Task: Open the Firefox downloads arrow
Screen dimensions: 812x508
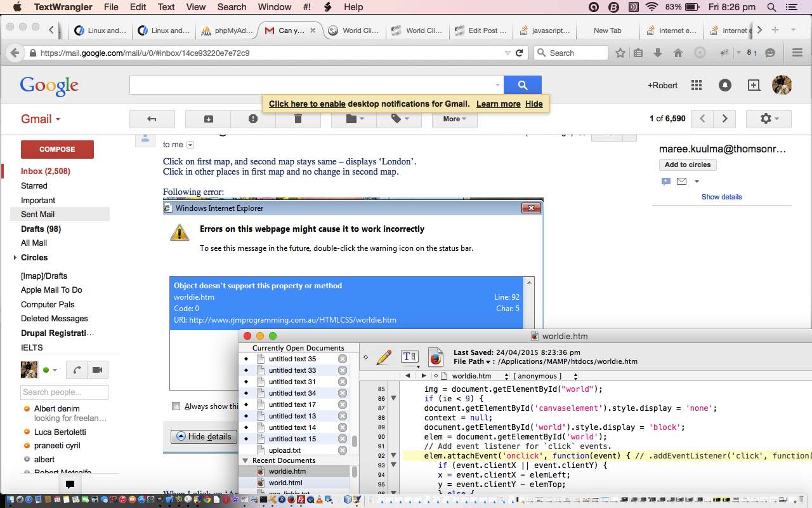Action: 658,53
